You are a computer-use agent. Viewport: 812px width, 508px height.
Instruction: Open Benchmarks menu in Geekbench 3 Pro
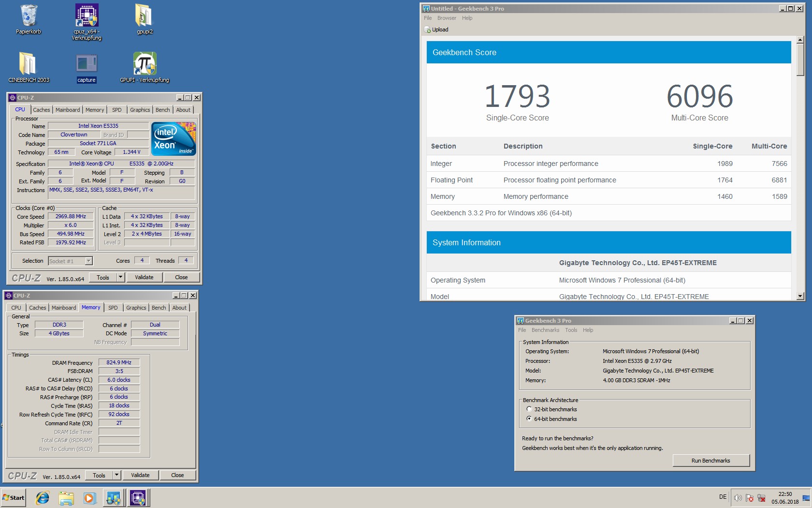tap(545, 330)
